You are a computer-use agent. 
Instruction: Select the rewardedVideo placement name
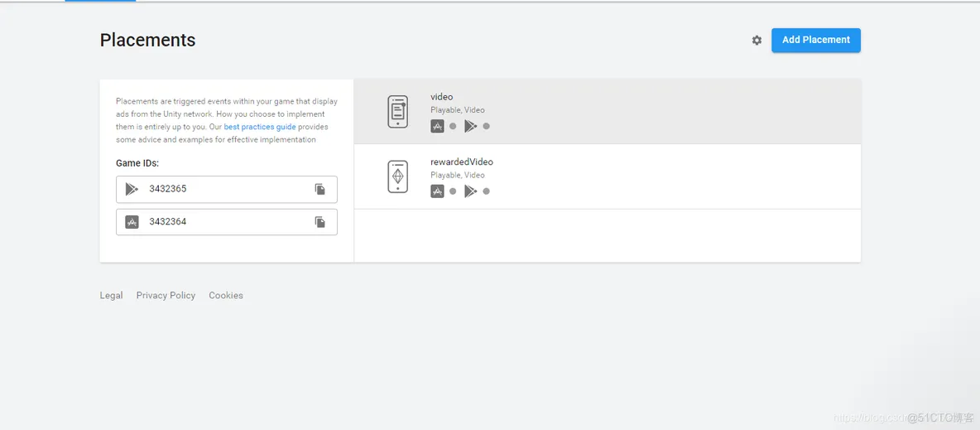tap(462, 162)
